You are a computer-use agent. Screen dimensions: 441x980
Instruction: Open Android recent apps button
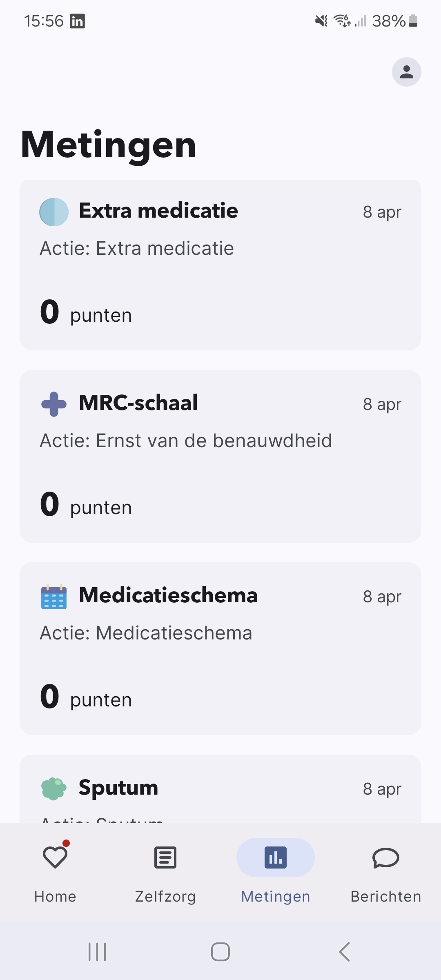pyautogui.click(x=97, y=952)
